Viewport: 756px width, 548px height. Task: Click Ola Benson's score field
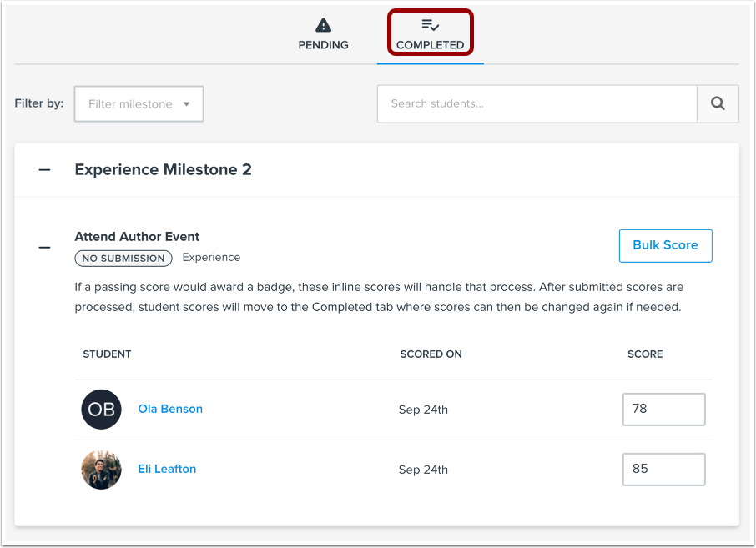[x=663, y=410]
